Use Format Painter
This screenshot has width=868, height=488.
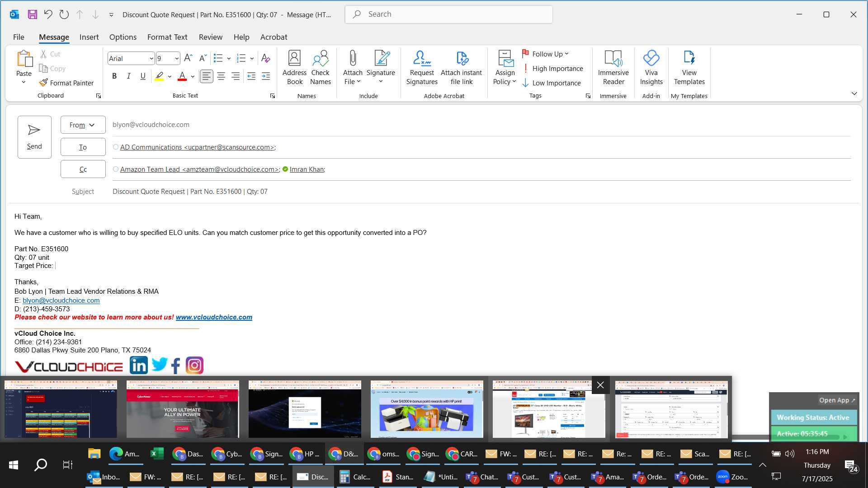coord(66,83)
